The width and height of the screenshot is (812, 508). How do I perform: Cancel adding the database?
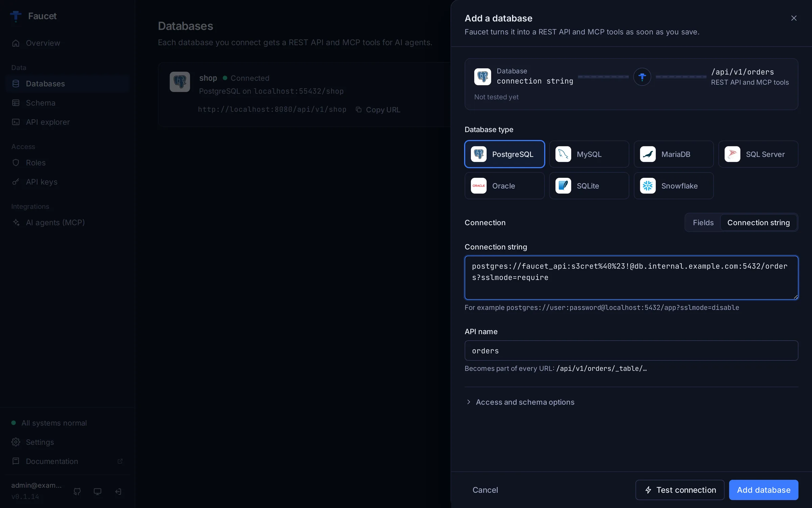485,490
